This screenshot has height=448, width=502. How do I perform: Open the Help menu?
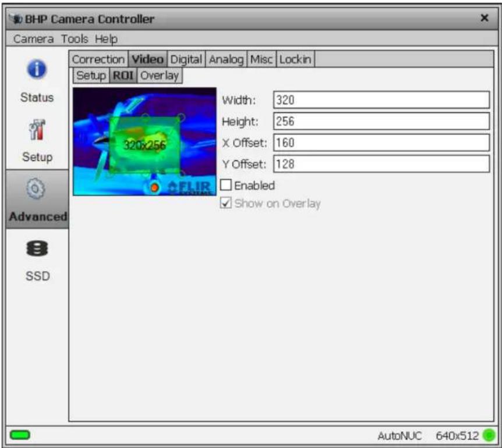click(x=106, y=40)
